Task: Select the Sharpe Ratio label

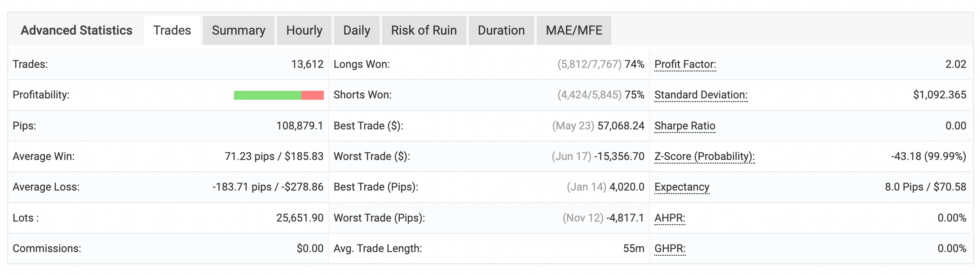Action: pos(684,126)
